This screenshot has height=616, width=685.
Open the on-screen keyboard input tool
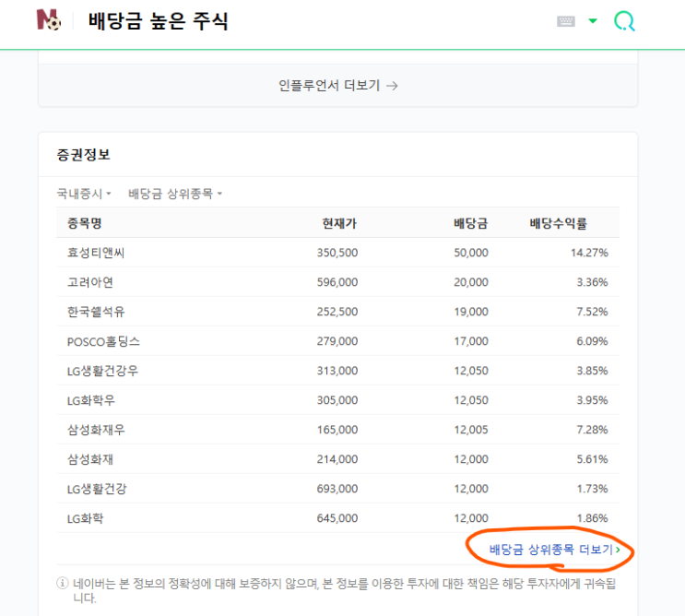pyautogui.click(x=566, y=21)
